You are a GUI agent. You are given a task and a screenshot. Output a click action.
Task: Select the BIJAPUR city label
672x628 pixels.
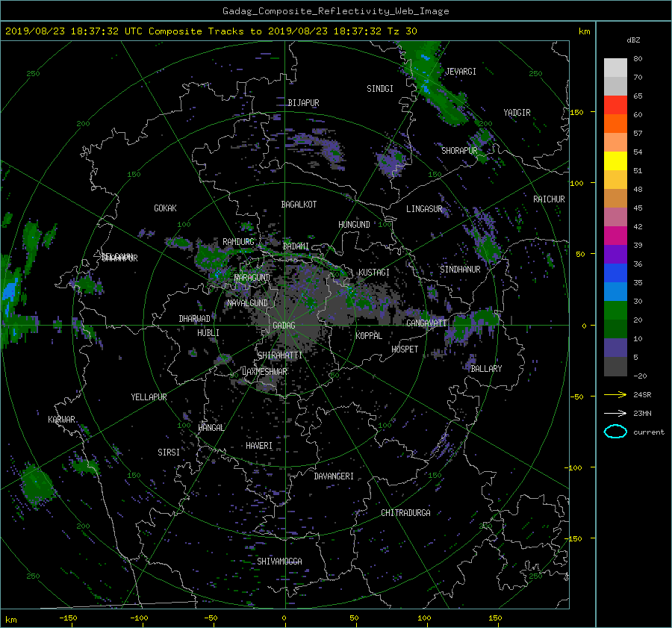(303, 103)
